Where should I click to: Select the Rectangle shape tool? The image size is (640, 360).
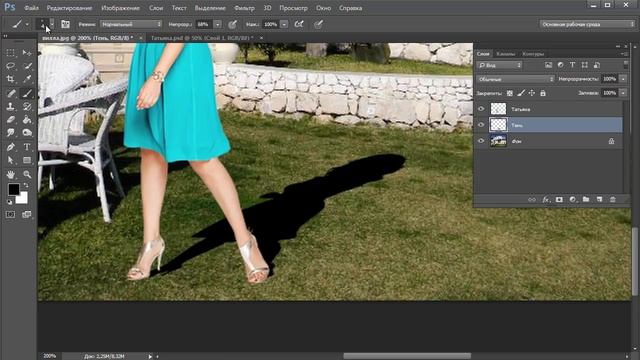[x=27, y=160]
